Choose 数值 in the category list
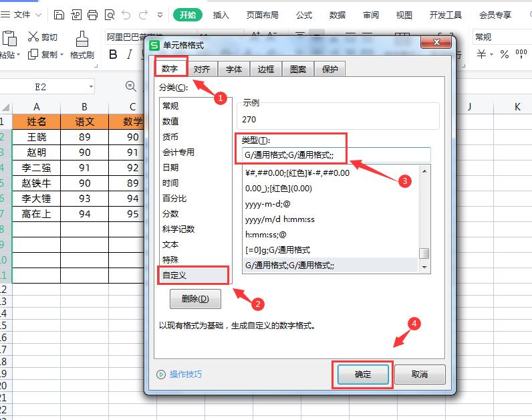532x420 pixels. (x=195, y=121)
